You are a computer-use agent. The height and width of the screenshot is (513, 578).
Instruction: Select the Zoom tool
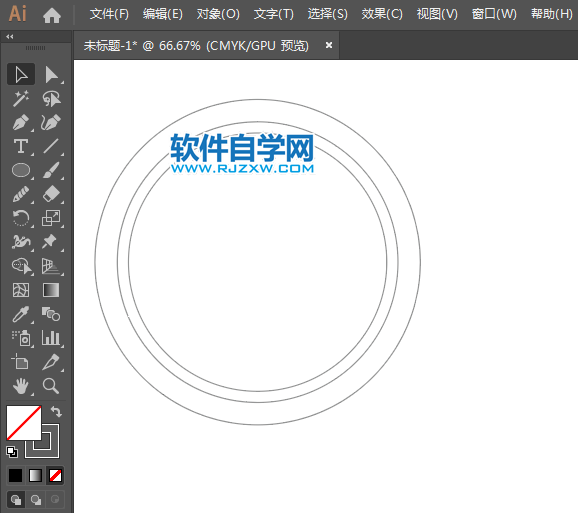tap(51, 386)
